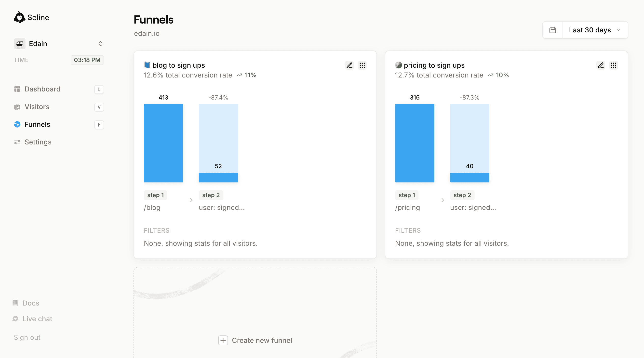Edit the 'blog to sign ups' funnel
Screen dimensions: 644x358
pos(349,65)
